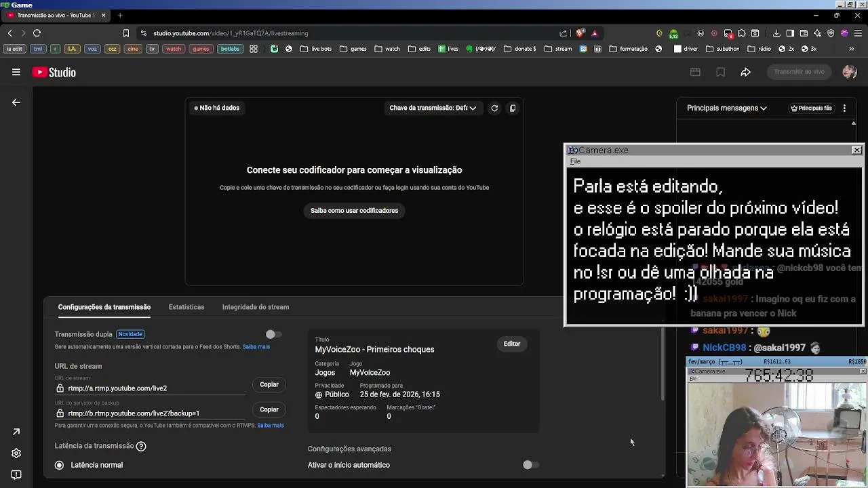
Task: Open the chat three-dot options menu
Action: [x=844, y=108]
